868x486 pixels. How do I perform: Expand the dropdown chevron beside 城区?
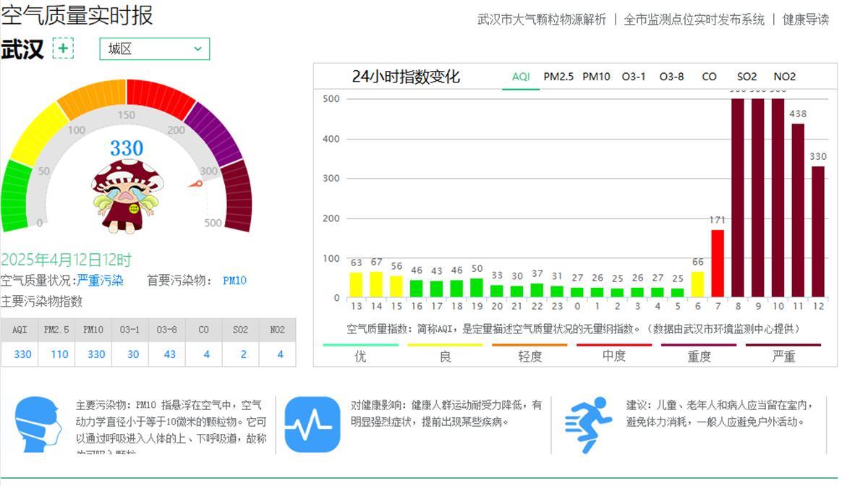point(197,49)
